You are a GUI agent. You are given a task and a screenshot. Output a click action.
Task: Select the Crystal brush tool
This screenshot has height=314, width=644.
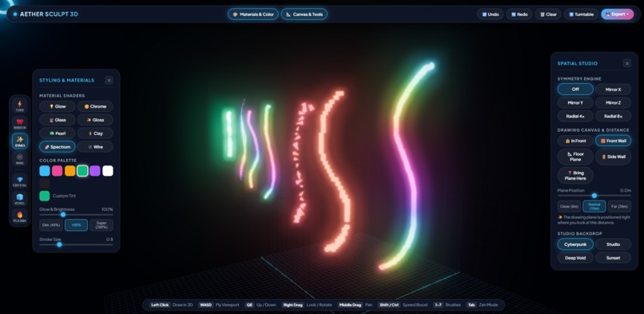[20, 181]
